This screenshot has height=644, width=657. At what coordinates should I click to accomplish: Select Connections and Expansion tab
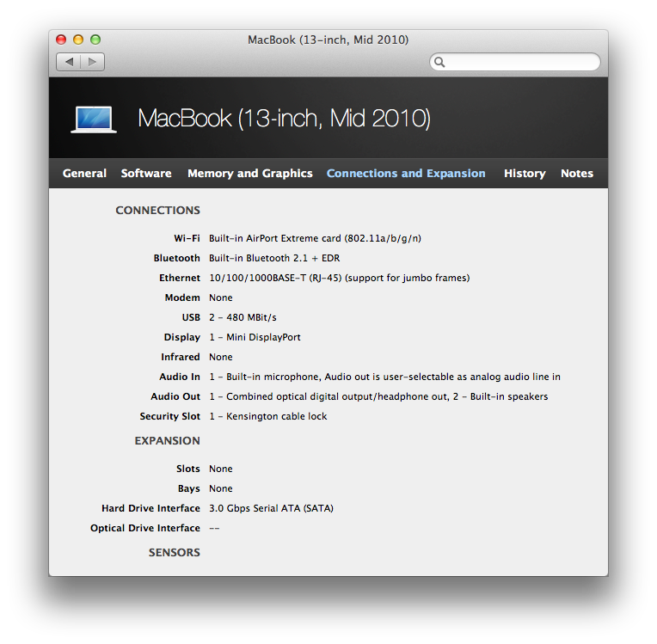(406, 174)
